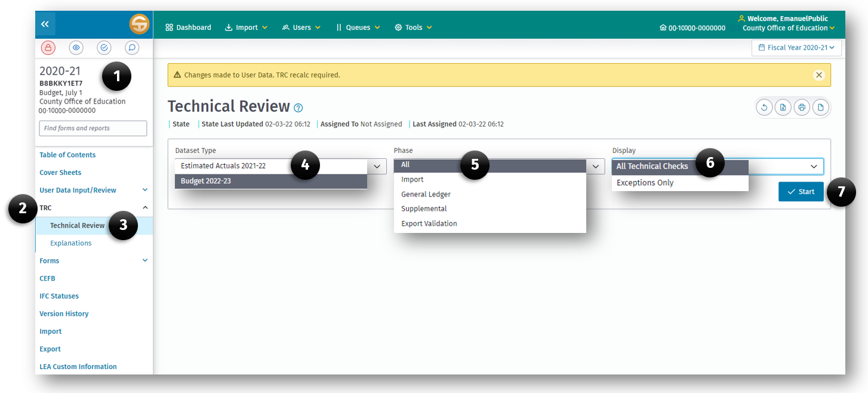Dismiss the TRC recalc warning banner

point(818,75)
